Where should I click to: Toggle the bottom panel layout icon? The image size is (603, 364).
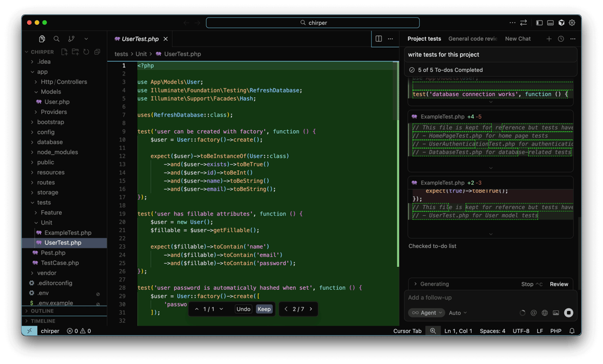[x=551, y=23]
